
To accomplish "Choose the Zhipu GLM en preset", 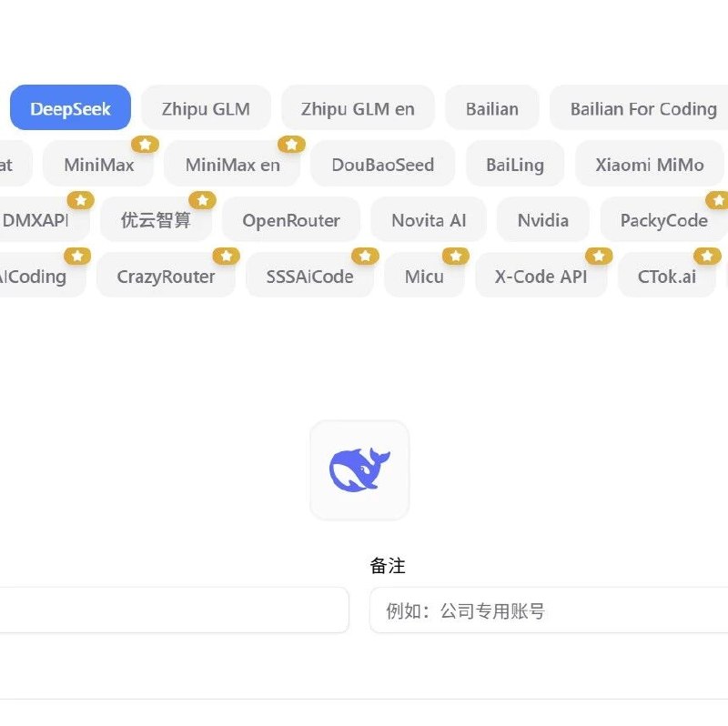I will click(358, 107).
